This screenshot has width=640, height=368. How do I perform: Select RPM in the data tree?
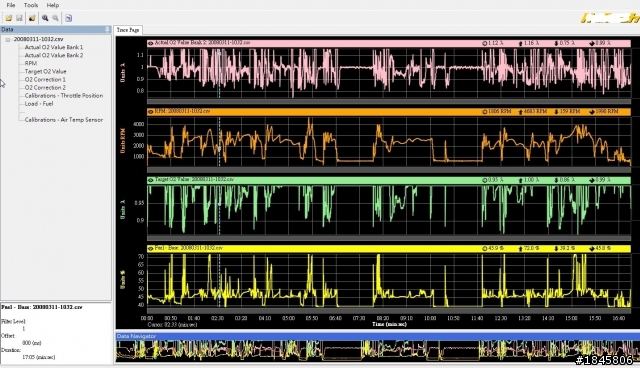pos(31,63)
